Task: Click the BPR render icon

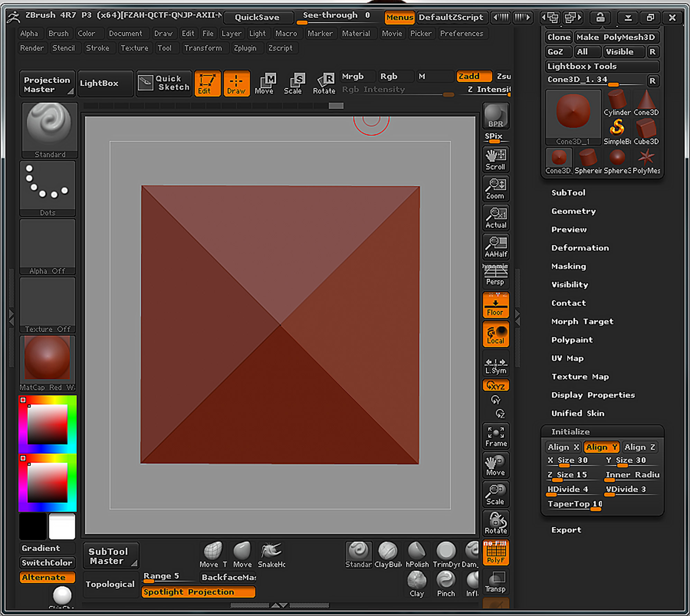Action: click(495, 116)
